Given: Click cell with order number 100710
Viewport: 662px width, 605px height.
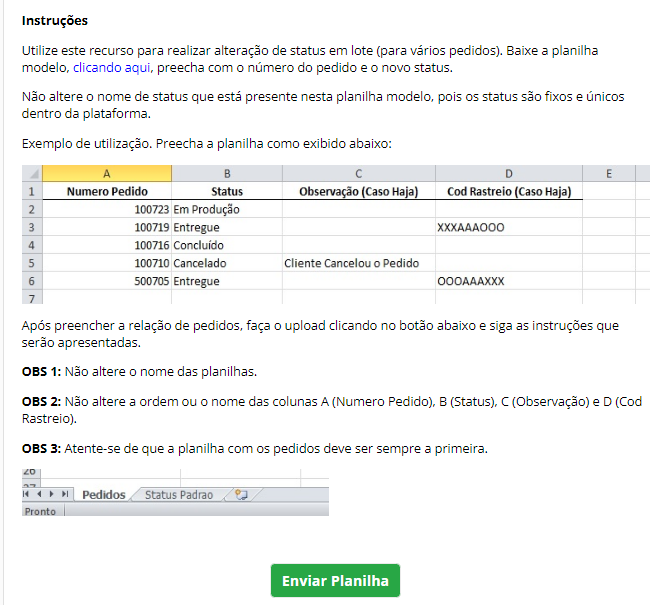Looking at the screenshot, I should [x=107, y=263].
